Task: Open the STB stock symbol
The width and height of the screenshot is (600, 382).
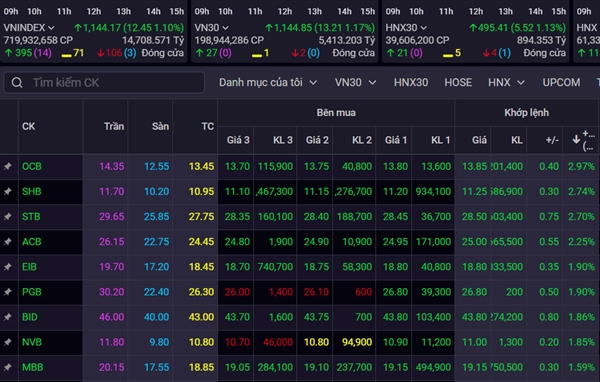Action: [x=31, y=217]
